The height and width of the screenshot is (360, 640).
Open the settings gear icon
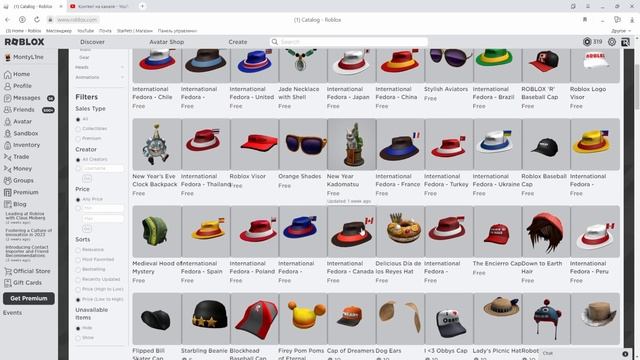point(612,42)
